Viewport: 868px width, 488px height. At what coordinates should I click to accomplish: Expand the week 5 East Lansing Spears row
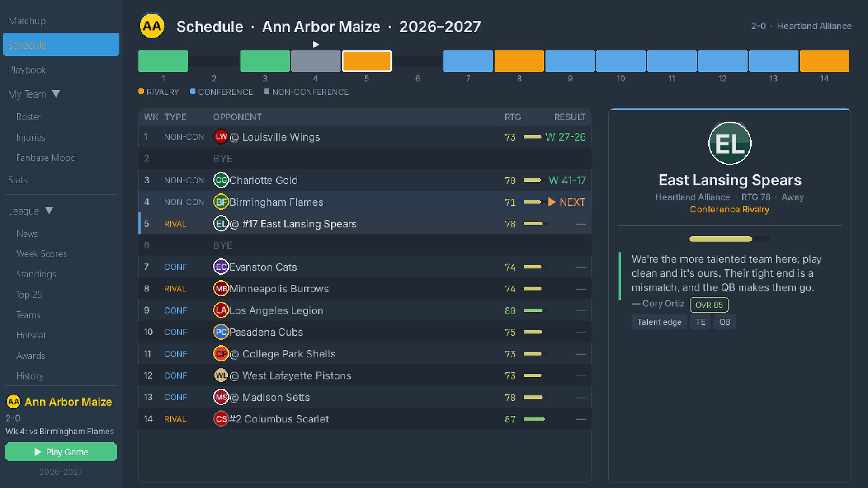[x=365, y=224]
